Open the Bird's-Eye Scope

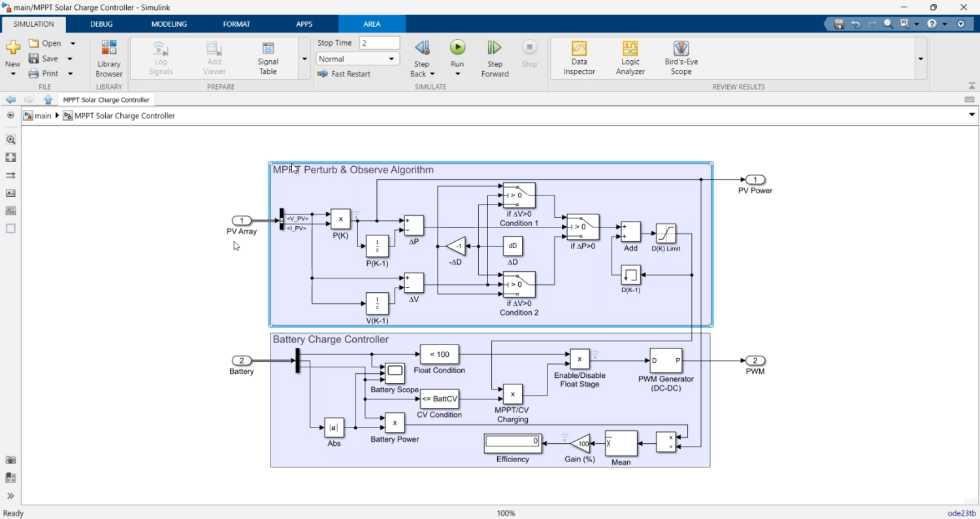pyautogui.click(x=681, y=58)
